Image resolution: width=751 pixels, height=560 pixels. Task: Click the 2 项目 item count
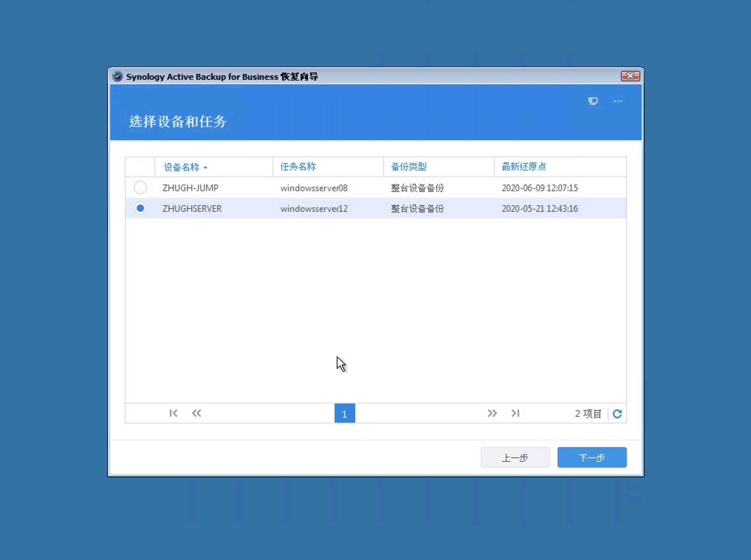pyautogui.click(x=588, y=414)
